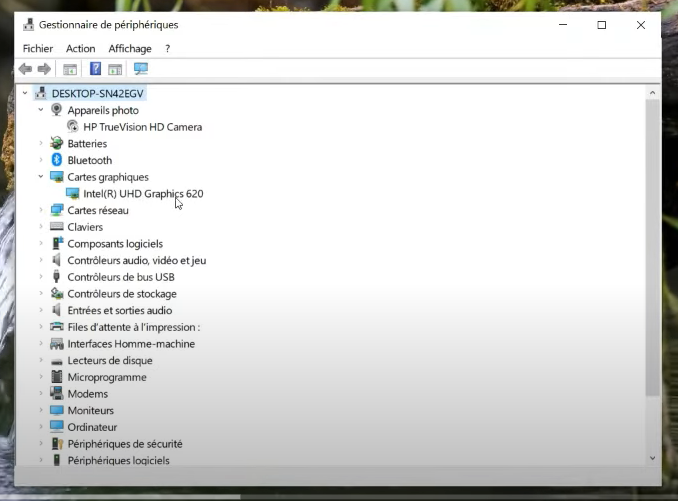678x501 pixels.
Task: Open the Affichage menu
Action: point(130,48)
